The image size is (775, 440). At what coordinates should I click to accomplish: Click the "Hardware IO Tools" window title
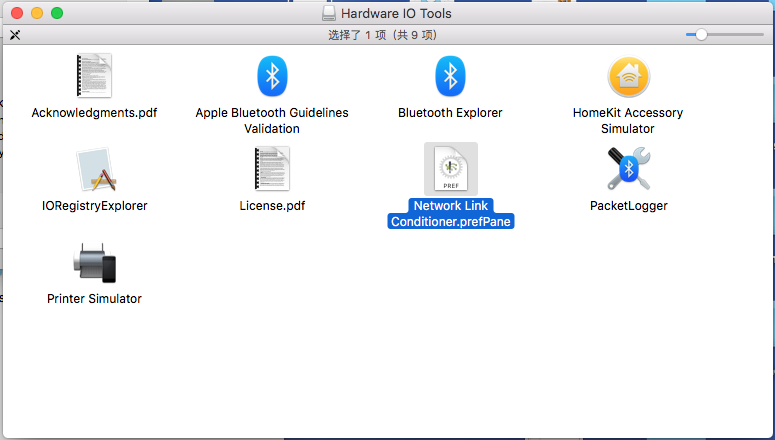pos(396,13)
